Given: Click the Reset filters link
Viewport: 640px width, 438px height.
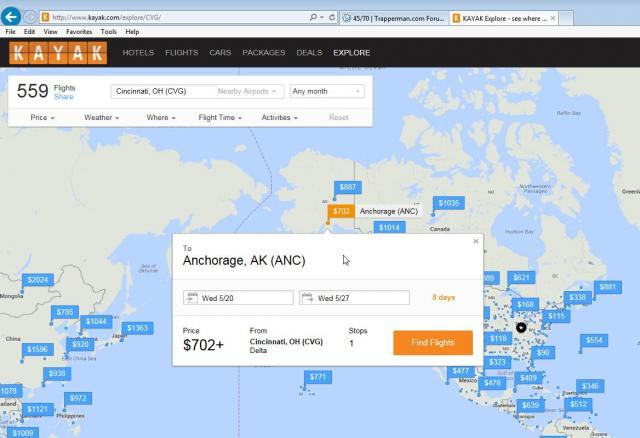Looking at the screenshot, I should [338, 118].
